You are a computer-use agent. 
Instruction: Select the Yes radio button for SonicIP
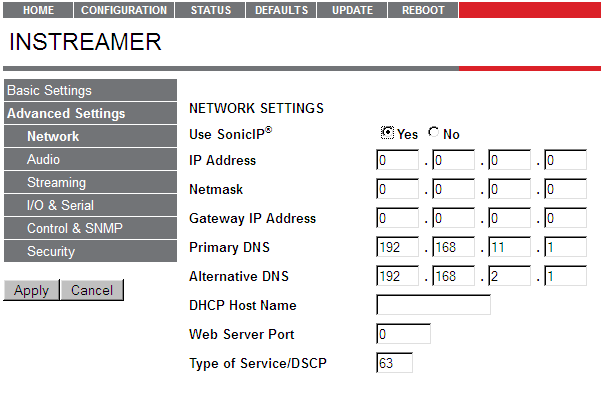[387, 133]
